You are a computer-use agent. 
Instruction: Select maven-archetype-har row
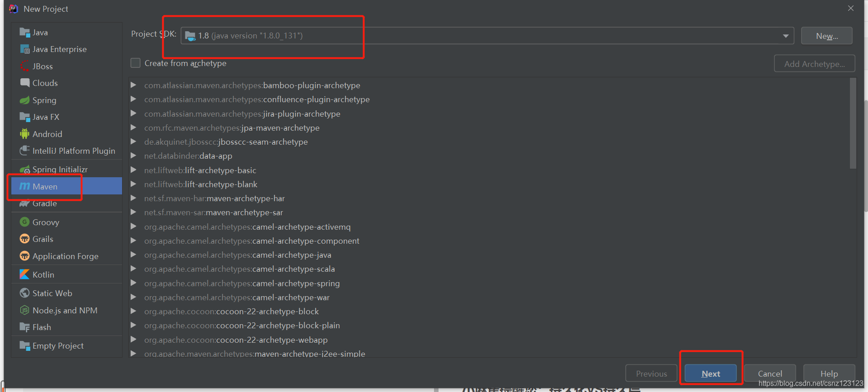point(489,198)
